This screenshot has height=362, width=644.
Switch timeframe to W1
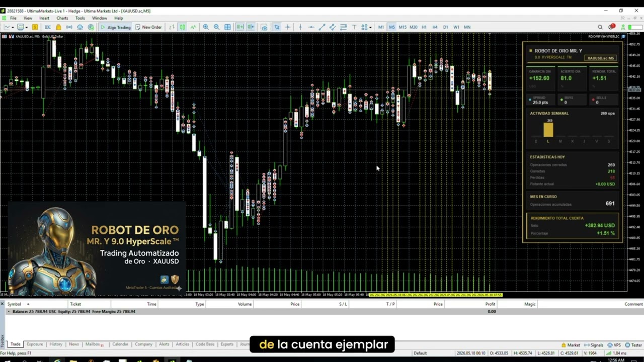(456, 27)
